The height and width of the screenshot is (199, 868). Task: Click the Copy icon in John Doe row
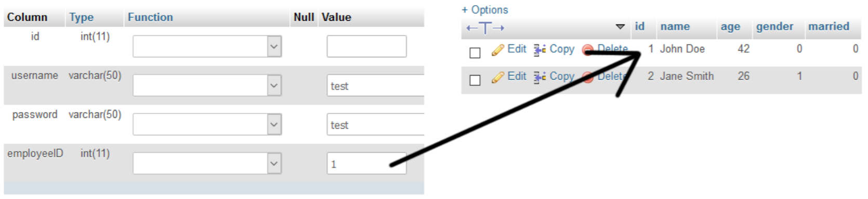pos(540,50)
